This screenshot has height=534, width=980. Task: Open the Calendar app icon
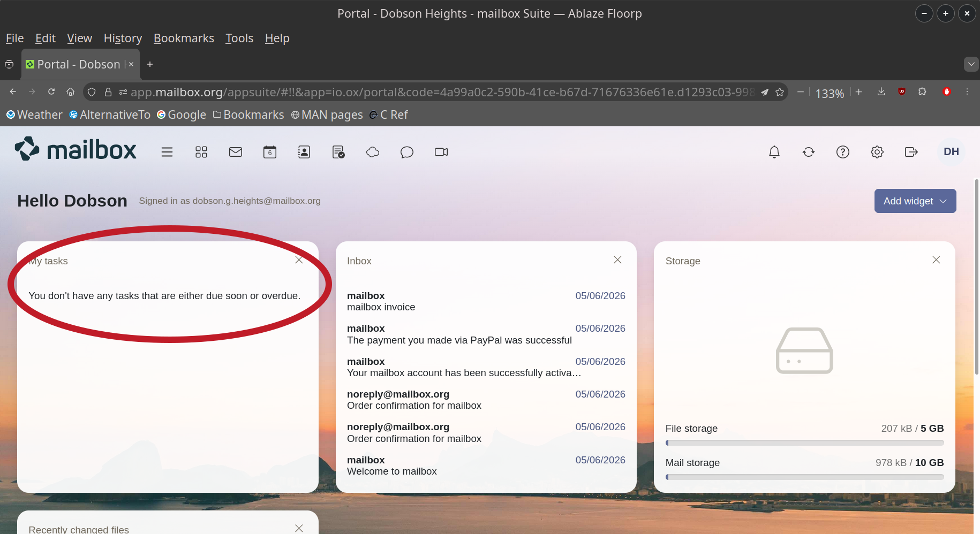(270, 152)
